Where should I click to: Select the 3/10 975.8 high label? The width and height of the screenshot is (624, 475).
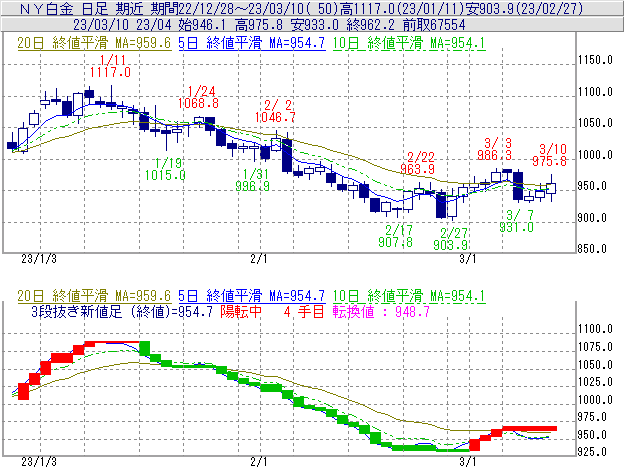[550, 155]
